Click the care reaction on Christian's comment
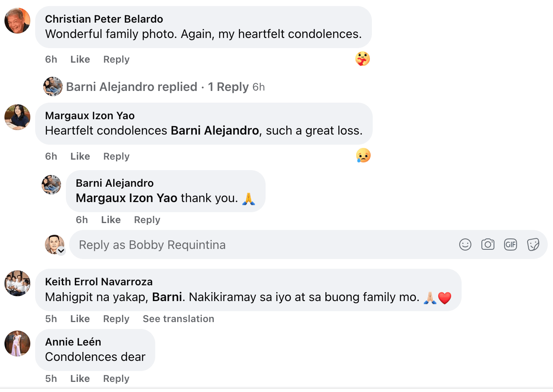The width and height of the screenshot is (553, 392). (x=363, y=59)
